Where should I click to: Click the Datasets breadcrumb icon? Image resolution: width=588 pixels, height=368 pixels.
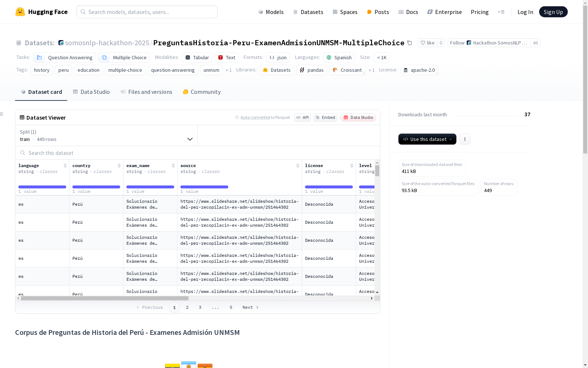(x=19, y=43)
